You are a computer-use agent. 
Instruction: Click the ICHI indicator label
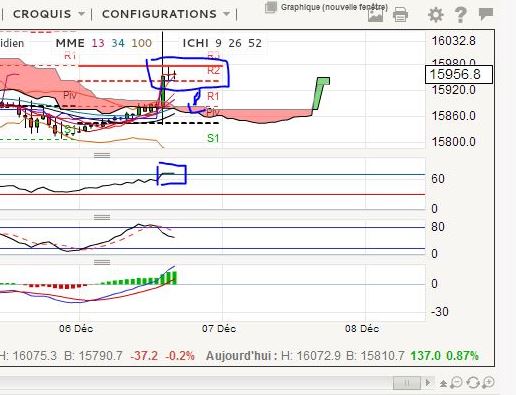point(196,43)
